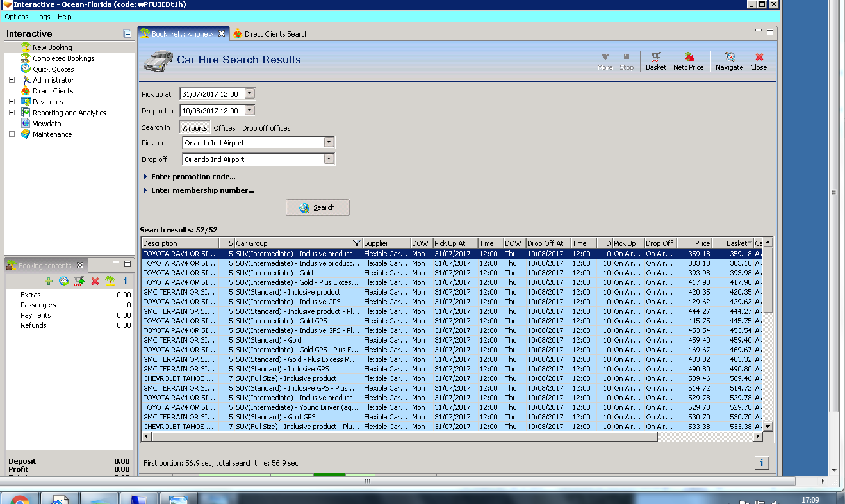Image resolution: width=845 pixels, height=504 pixels.
Task: Select the Drop off offices option
Action: tap(267, 128)
